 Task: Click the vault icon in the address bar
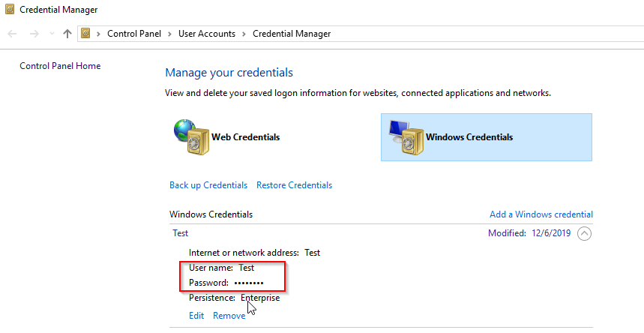(x=85, y=33)
